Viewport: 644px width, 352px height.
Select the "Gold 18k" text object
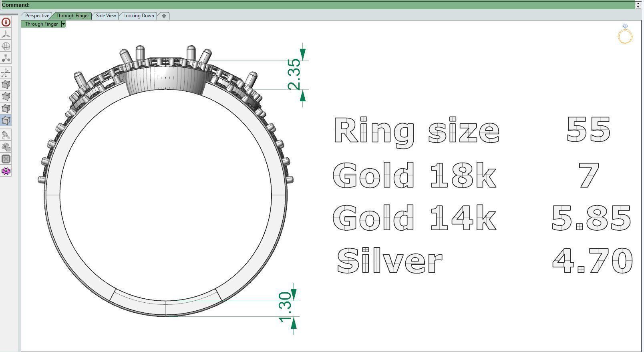415,175
